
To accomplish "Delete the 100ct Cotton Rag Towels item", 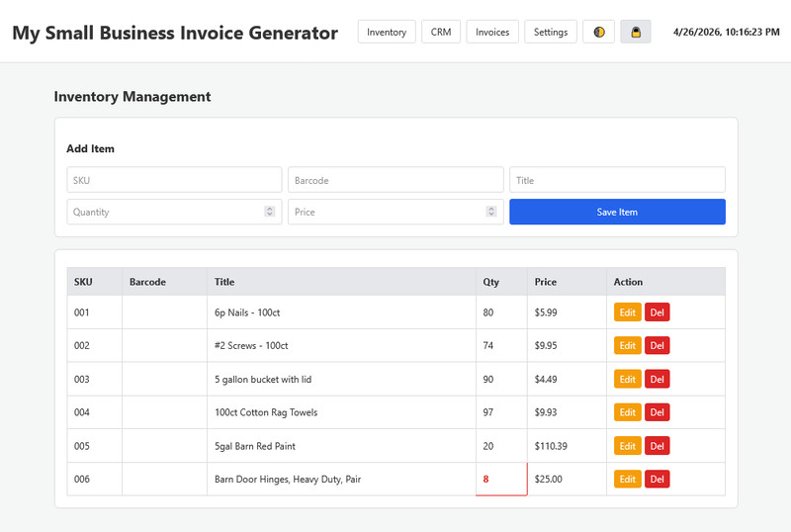I will pyautogui.click(x=657, y=412).
